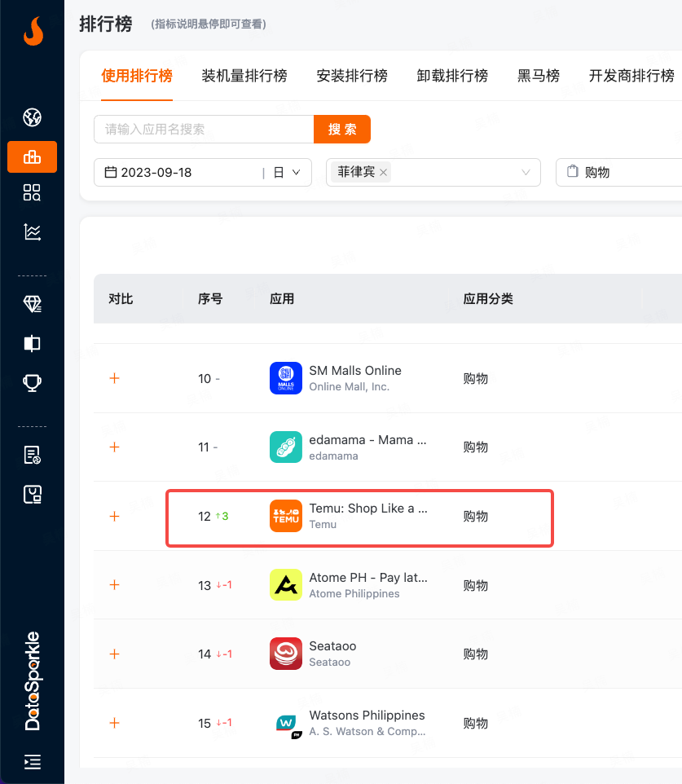Viewport: 682px width, 784px height.
Task: Click 购物 category in Seataoo row
Action: tap(476, 654)
